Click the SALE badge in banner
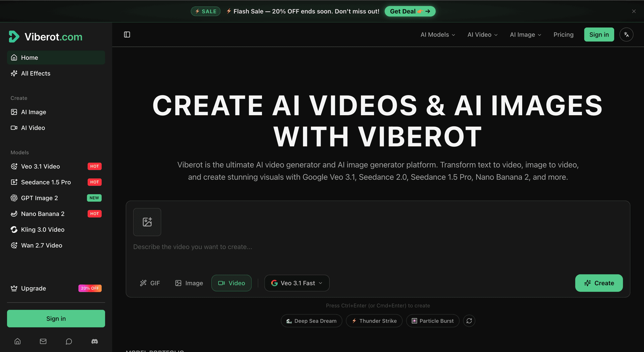644x352 pixels. click(206, 11)
